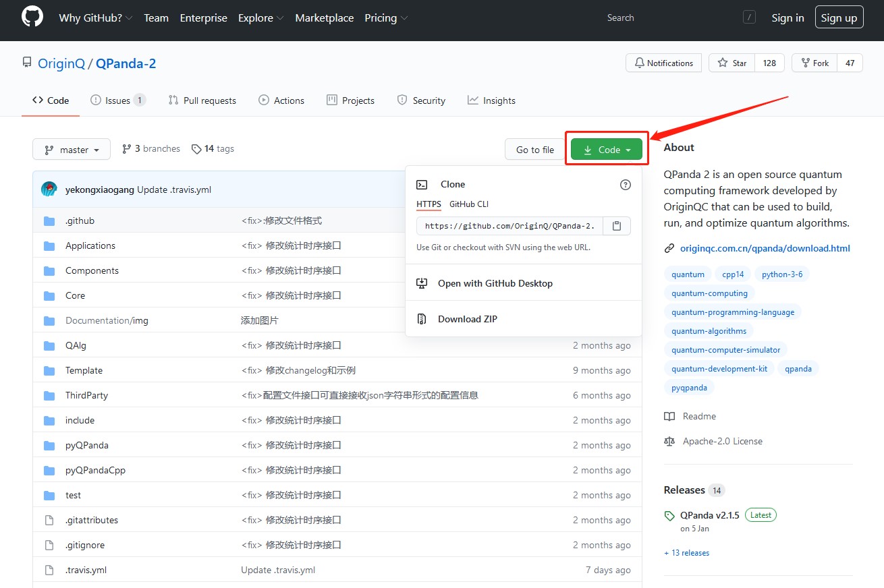Open the Security tab
The height and width of the screenshot is (588, 884).
point(421,100)
